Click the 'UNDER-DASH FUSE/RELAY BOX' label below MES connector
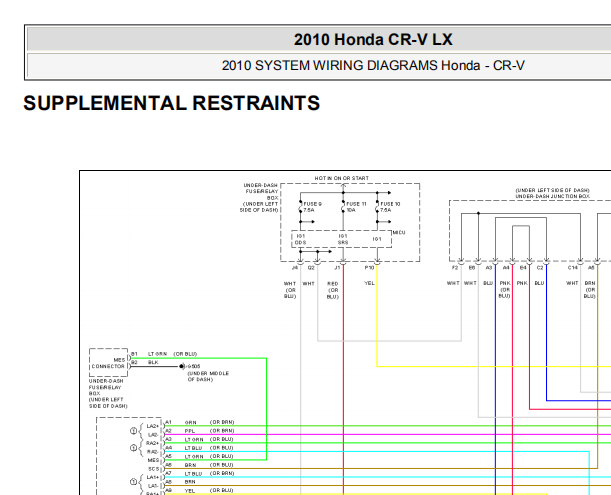The height and width of the screenshot is (495, 611). (108, 393)
